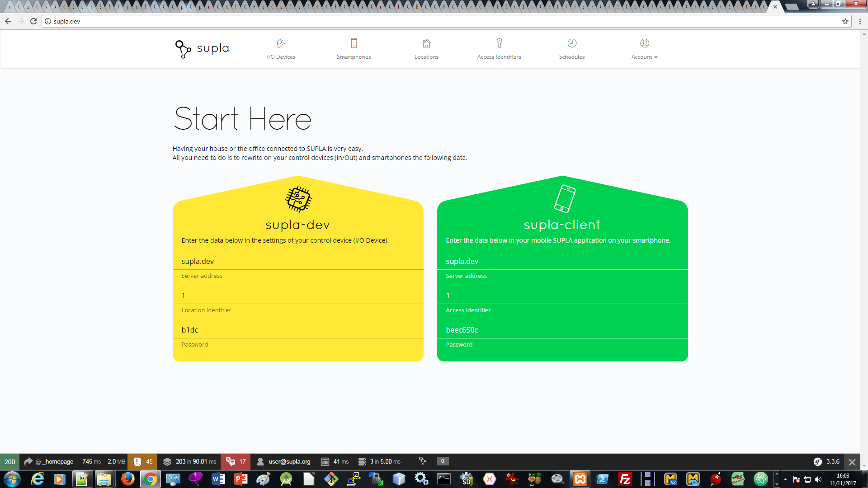Expand the Account dropdown menu
Screen dimensions: 868x488
pos(644,49)
